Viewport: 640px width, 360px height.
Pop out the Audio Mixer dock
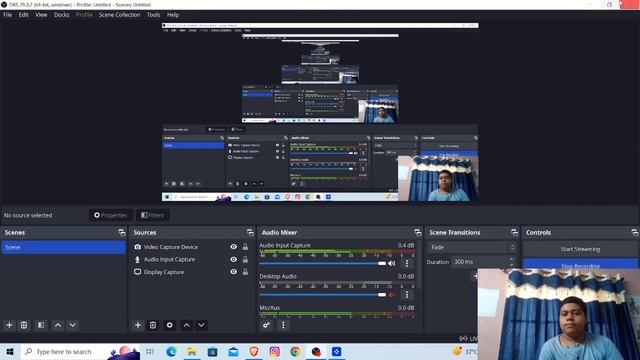(418, 232)
